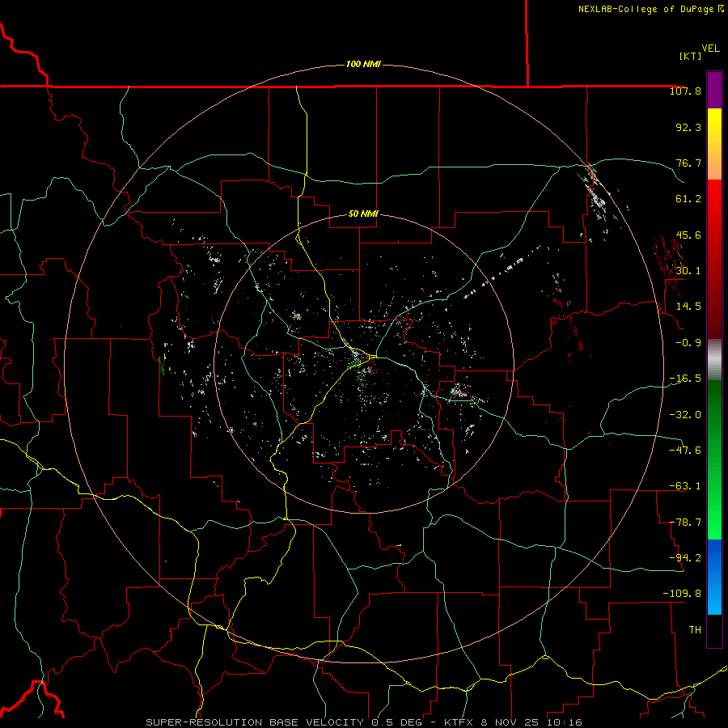Click the -16.5 velocity scale value

point(685,379)
